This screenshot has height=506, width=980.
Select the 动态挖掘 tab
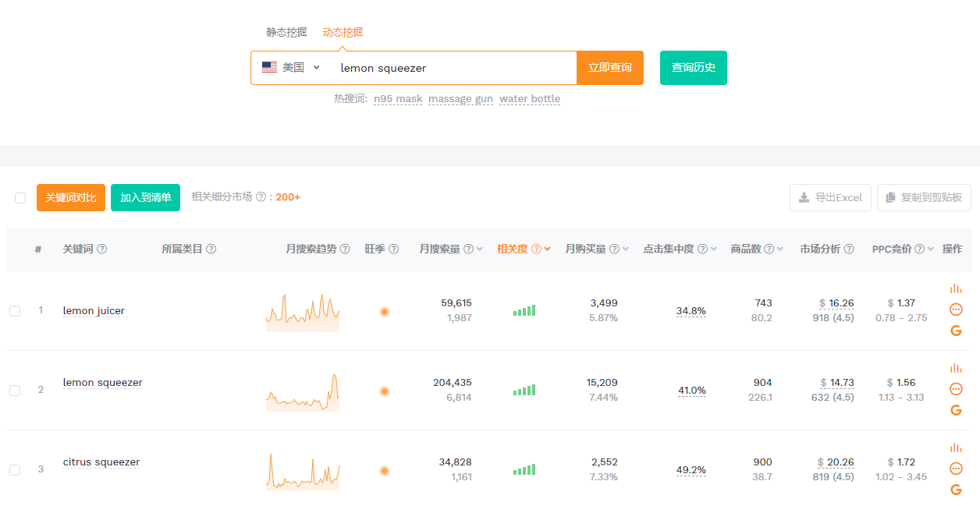343,33
